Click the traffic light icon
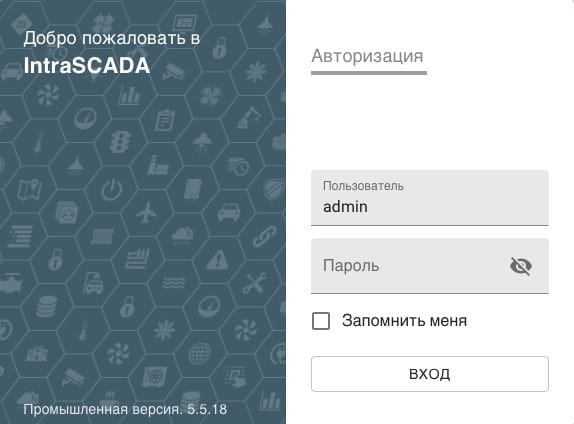The image size is (574, 424). [120, 142]
